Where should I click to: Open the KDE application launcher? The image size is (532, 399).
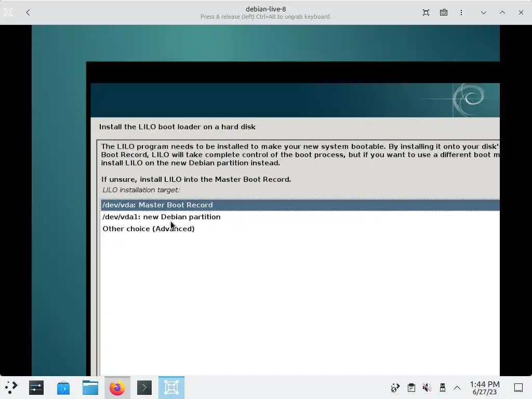click(11, 388)
